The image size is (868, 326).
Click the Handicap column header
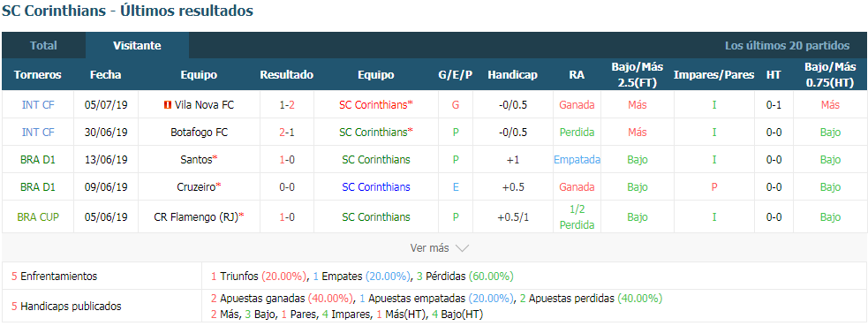[x=513, y=75]
